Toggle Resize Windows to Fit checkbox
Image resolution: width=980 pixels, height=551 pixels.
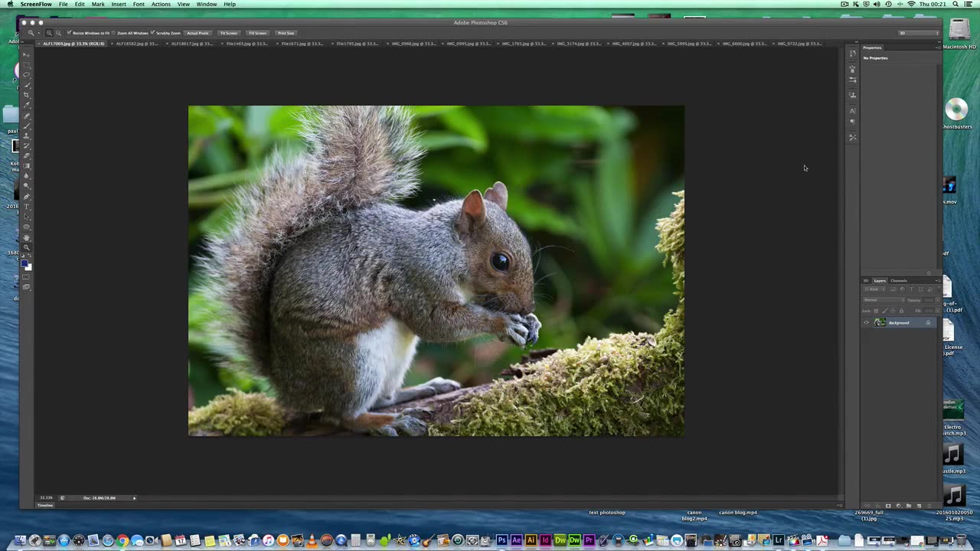coord(69,33)
